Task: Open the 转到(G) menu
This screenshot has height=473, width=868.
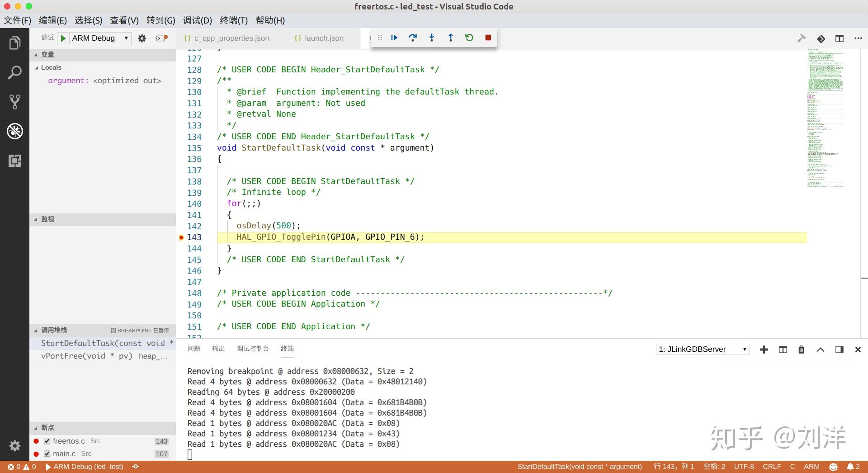Action: pyautogui.click(x=160, y=20)
